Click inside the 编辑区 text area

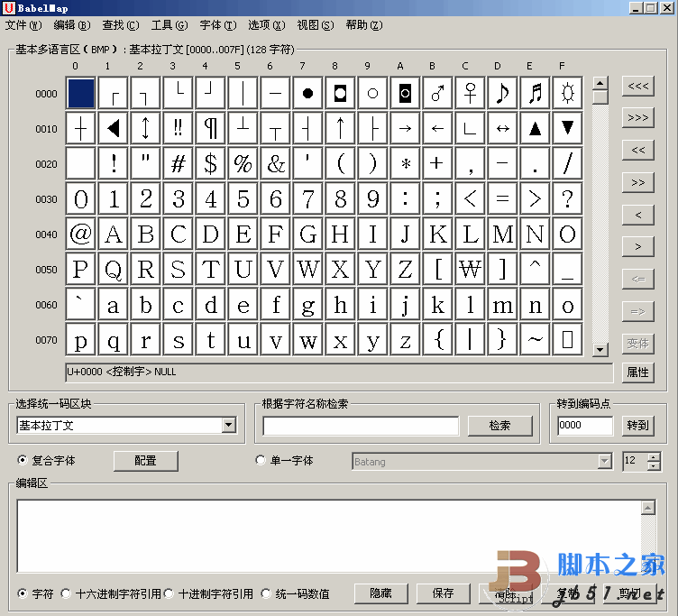pyautogui.click(x=328, y=536)
